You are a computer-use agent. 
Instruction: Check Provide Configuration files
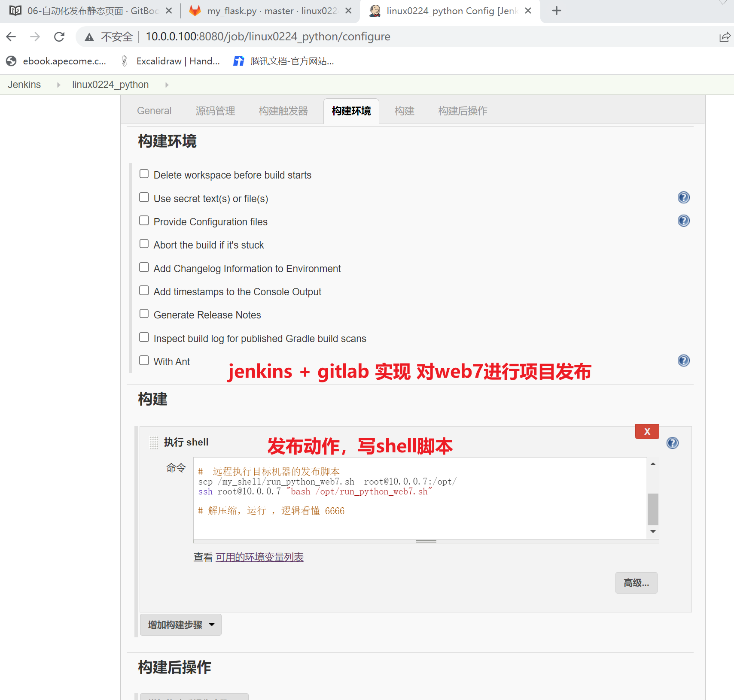coord(144,221)
